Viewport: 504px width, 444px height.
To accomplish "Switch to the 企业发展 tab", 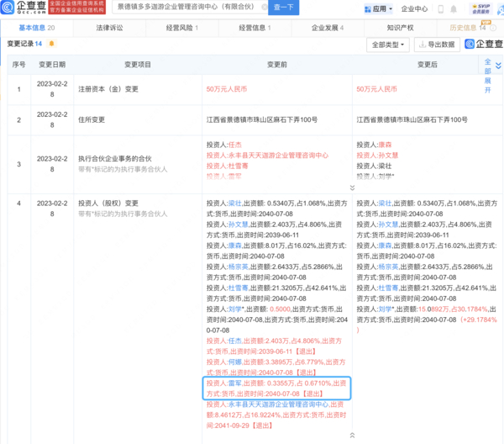I will pos(328,28).
